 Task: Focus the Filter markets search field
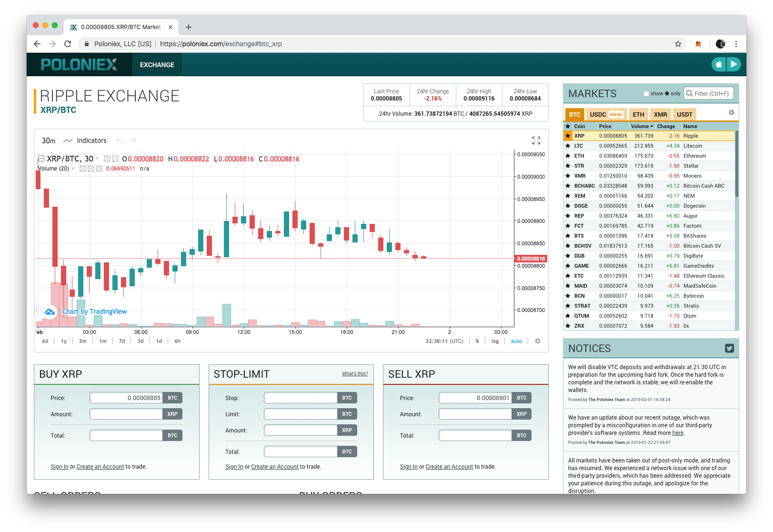pyautogui.click(x=709, y=93)
